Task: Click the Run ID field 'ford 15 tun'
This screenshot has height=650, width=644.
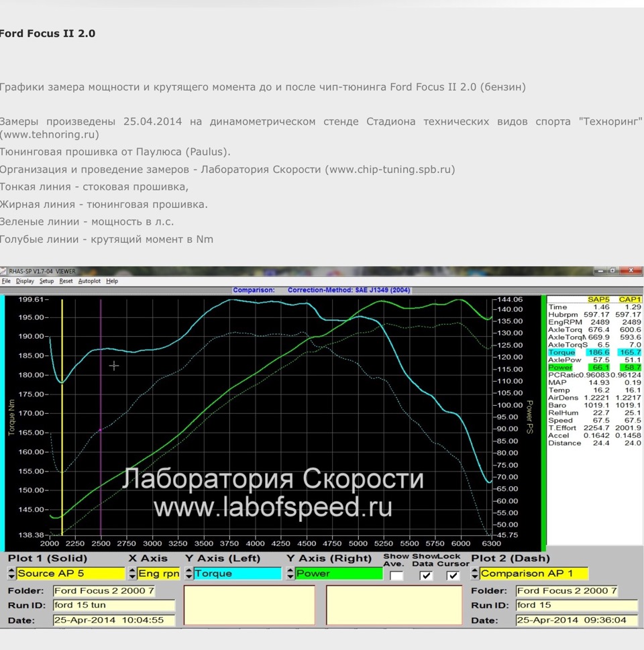Action: tap(114, 605)
